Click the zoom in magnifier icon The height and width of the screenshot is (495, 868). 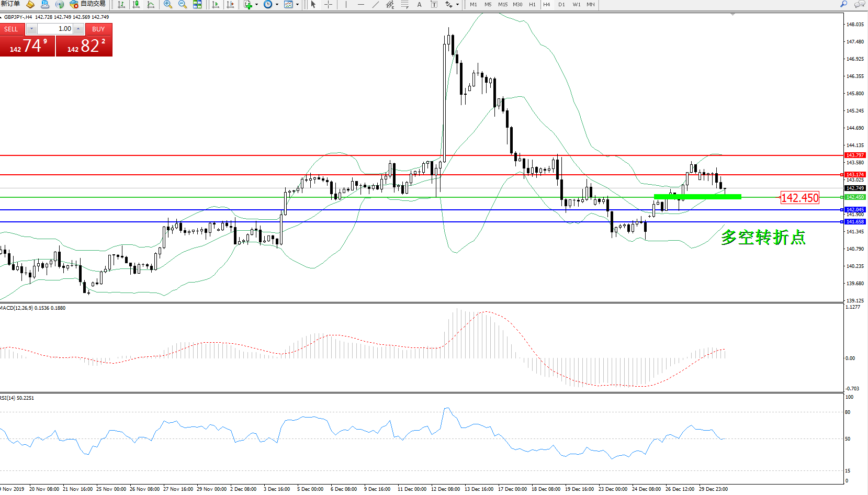[167, 5]
